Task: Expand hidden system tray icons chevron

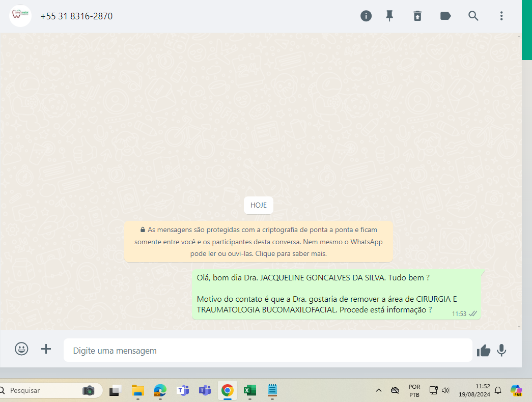Action: 379,390
